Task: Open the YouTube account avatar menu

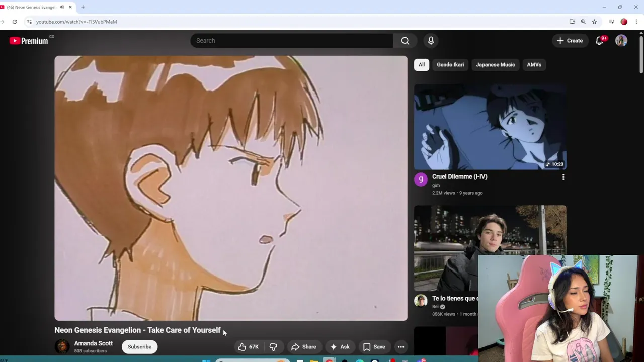Action: point(621,41)
